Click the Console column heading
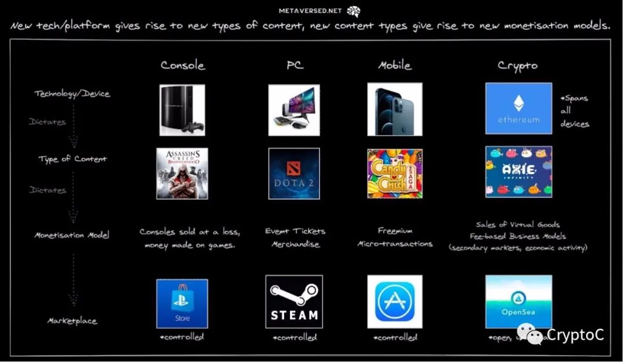This screenshot has height=364, width=625. pyautogui.click(x=182, y=65)
